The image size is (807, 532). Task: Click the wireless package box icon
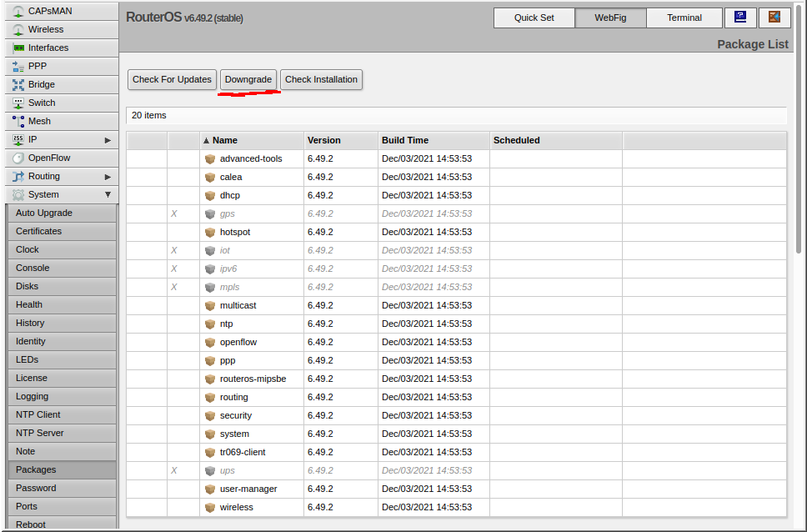pos(209,508)
